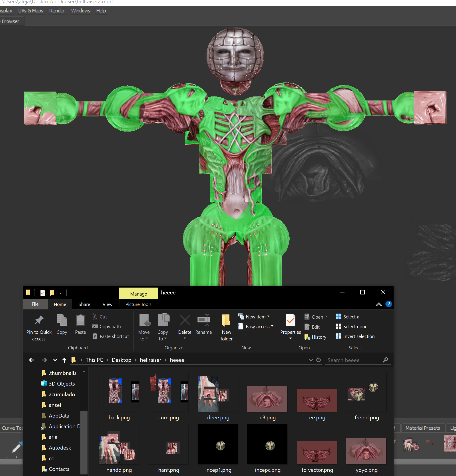The width and height of the screenshot is (456, 476).
Task: Open the Render menu in Mudbox
Action: pyautogui.click(x=57, y=11)
